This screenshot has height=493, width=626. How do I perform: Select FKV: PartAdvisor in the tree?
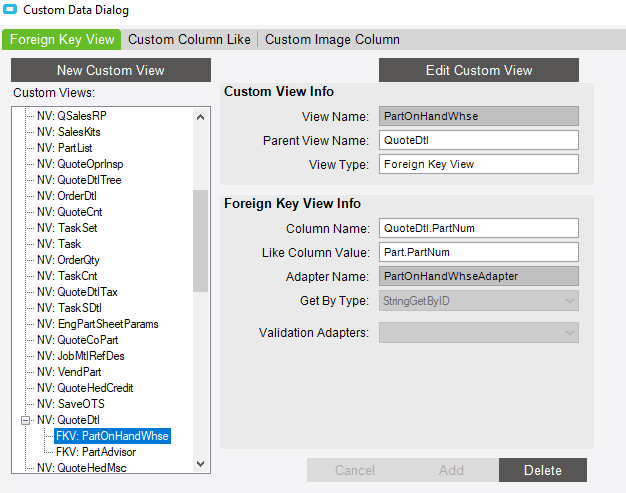pos(96,452)
